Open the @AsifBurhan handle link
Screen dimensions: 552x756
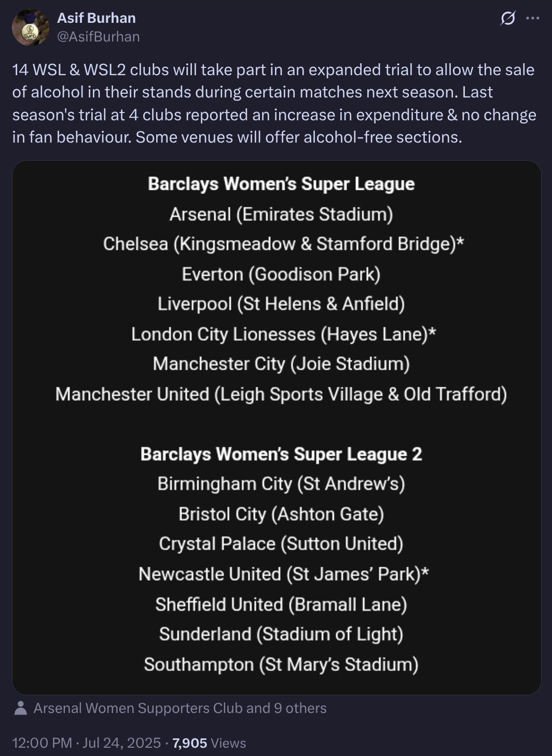pyautogui.click(x=99, y=36)
